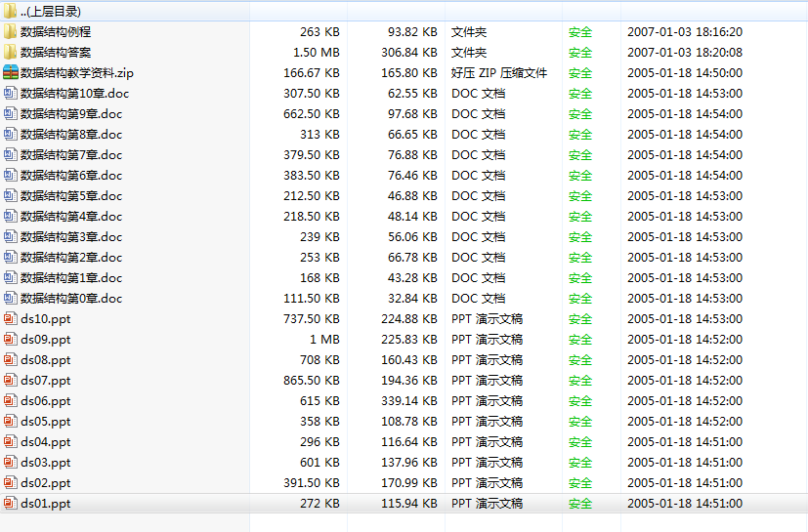Select the ds05.ppt presentation icon

11,422
